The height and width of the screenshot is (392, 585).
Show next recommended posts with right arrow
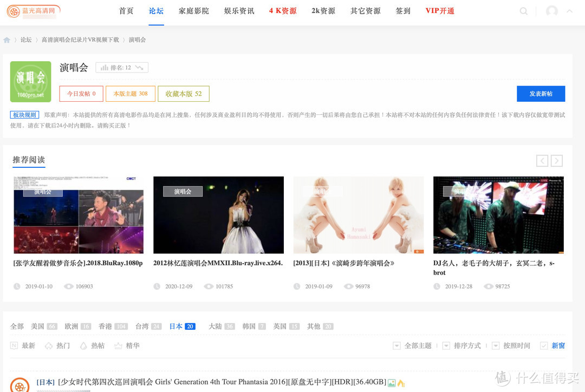556,161
